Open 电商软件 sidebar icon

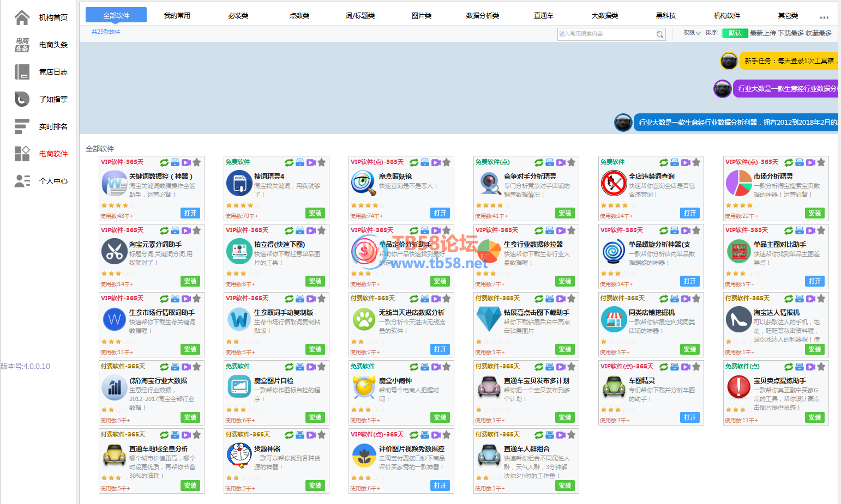click(22, 154)
